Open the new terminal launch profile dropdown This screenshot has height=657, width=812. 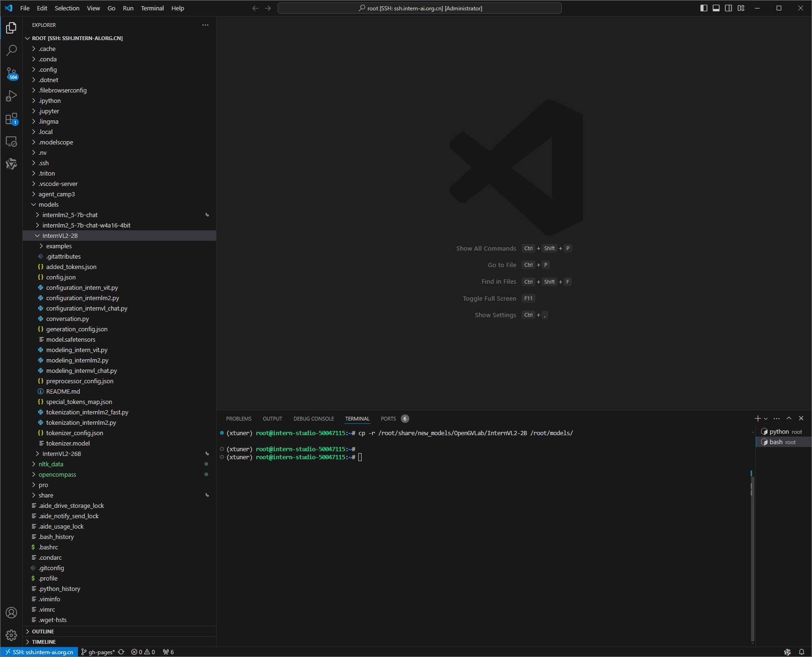(766, 419)
